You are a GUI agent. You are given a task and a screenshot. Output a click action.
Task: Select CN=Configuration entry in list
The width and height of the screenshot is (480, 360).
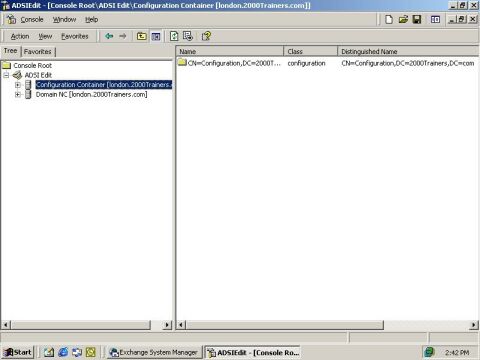(229, 63)
